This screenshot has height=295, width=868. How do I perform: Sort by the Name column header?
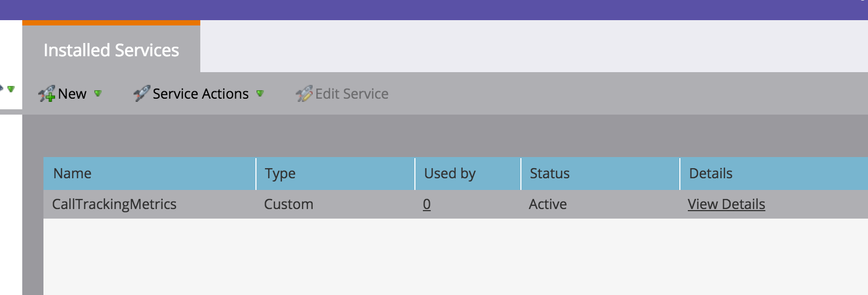point(149,173)
